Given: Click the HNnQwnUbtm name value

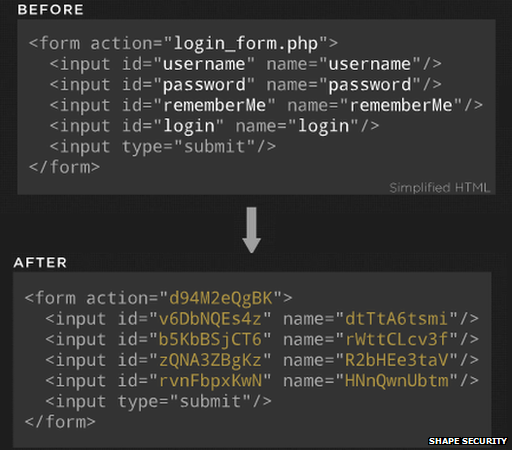Looking at the screenshot, I should pos(396,381).
